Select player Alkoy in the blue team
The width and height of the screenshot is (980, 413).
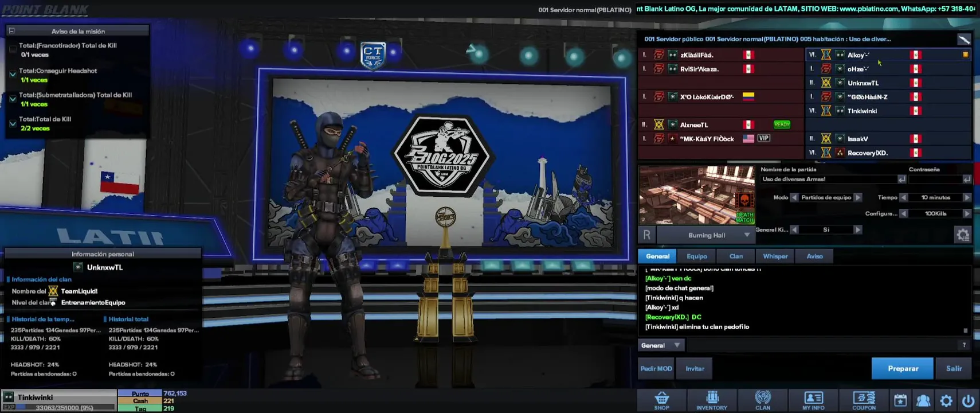click(888, 55)
